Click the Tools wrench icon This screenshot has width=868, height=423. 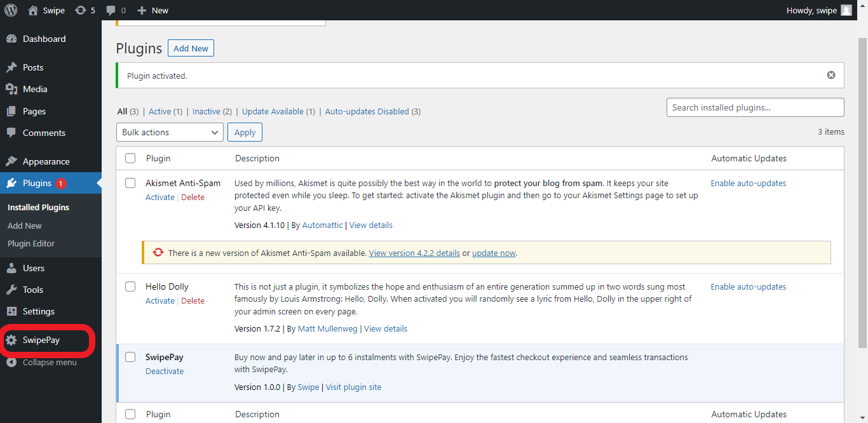11,290
